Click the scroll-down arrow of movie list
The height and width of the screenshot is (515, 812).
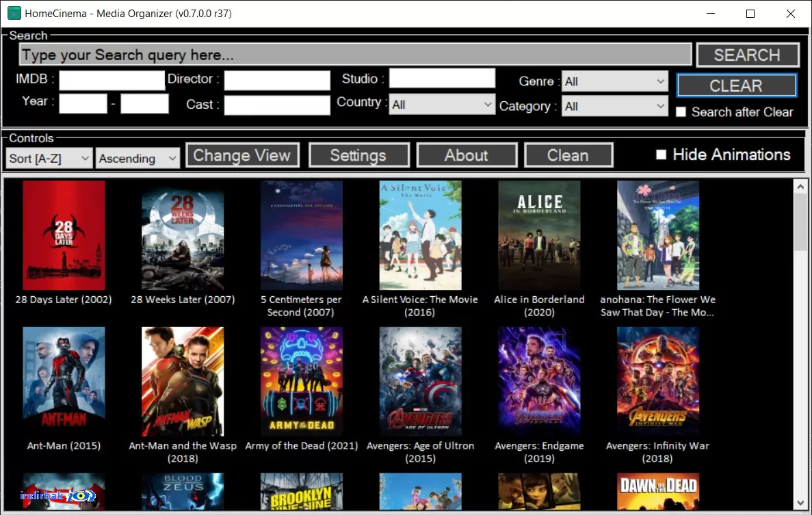click(x=800, y=503)
